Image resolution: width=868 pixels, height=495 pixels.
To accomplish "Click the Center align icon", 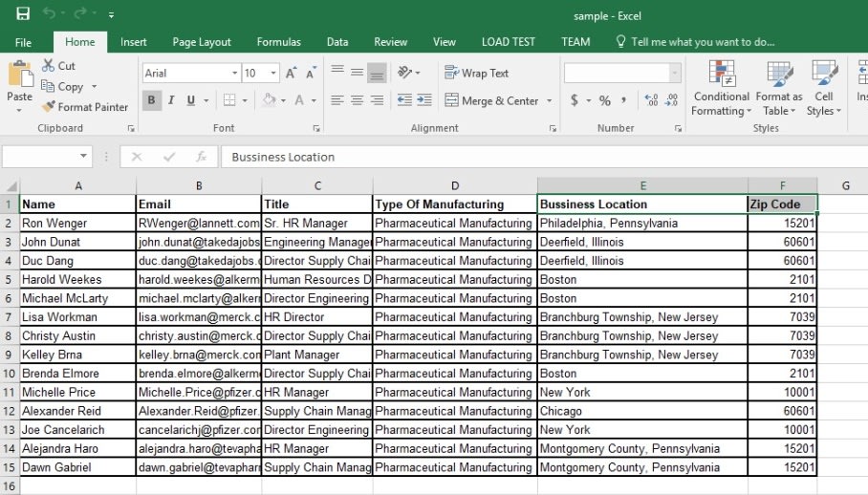I will tap(357, 100).
